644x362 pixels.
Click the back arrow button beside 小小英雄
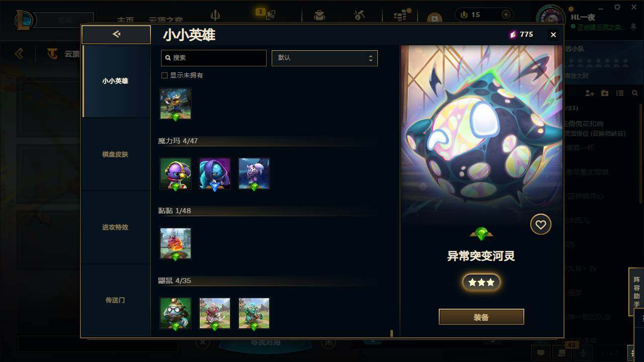tap(116, 34)
